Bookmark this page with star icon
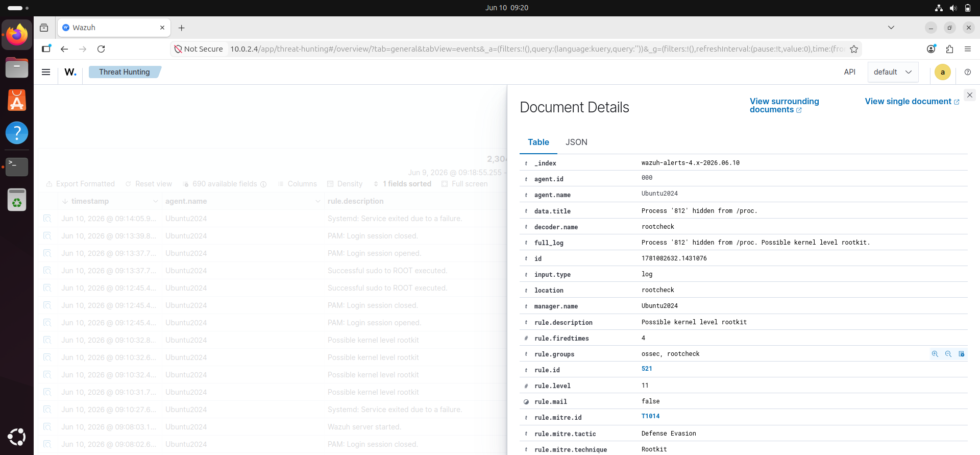 [x=854, y=49]
